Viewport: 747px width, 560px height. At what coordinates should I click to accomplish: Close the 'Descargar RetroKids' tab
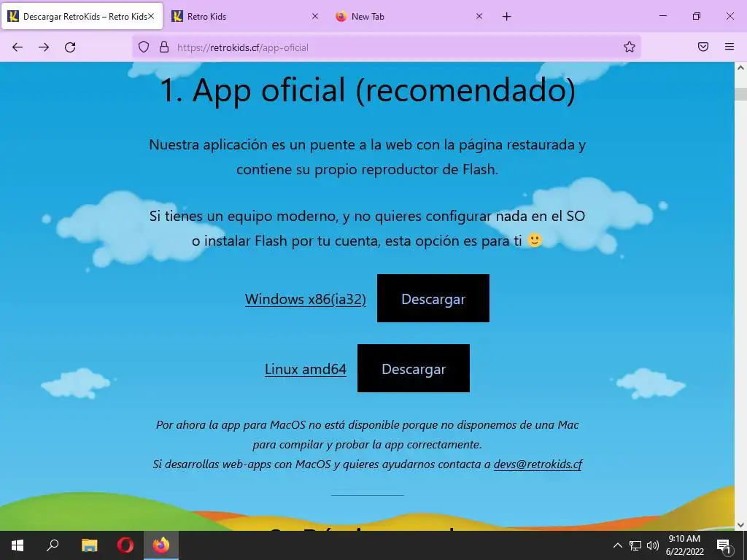tap(151, 16)
